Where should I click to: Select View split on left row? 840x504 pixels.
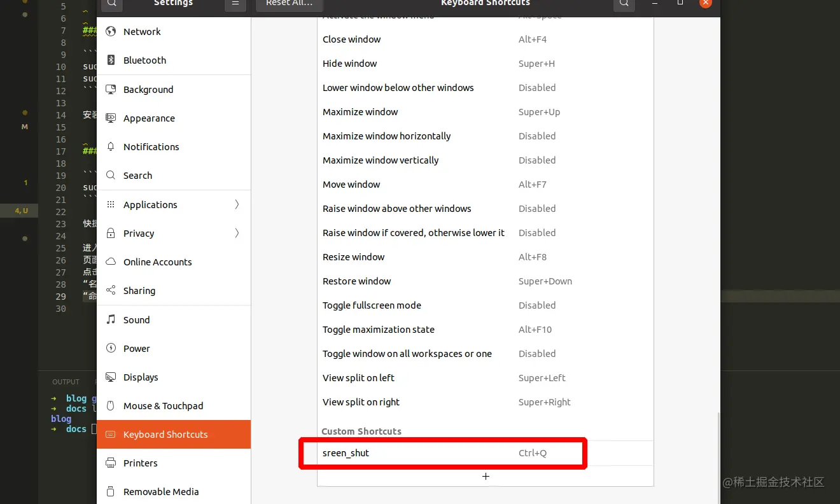(486, 378)
